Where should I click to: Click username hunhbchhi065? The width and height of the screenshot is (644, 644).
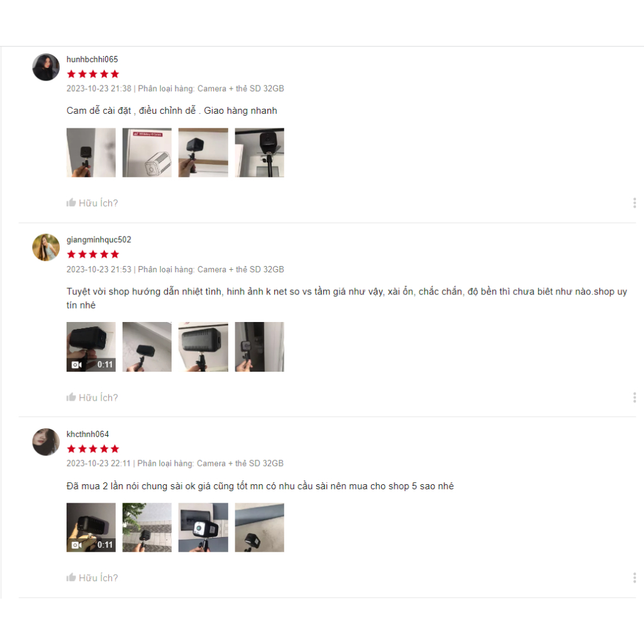92,59
